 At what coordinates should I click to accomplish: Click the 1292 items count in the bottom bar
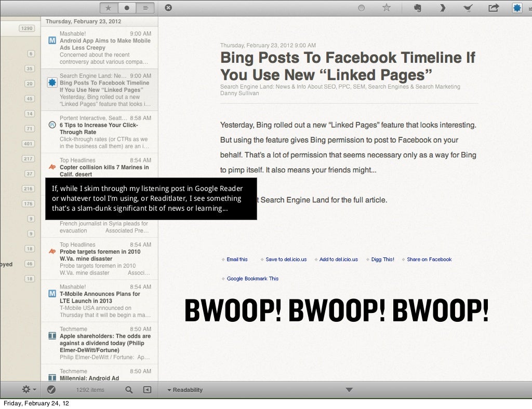[x=90, y=390]
